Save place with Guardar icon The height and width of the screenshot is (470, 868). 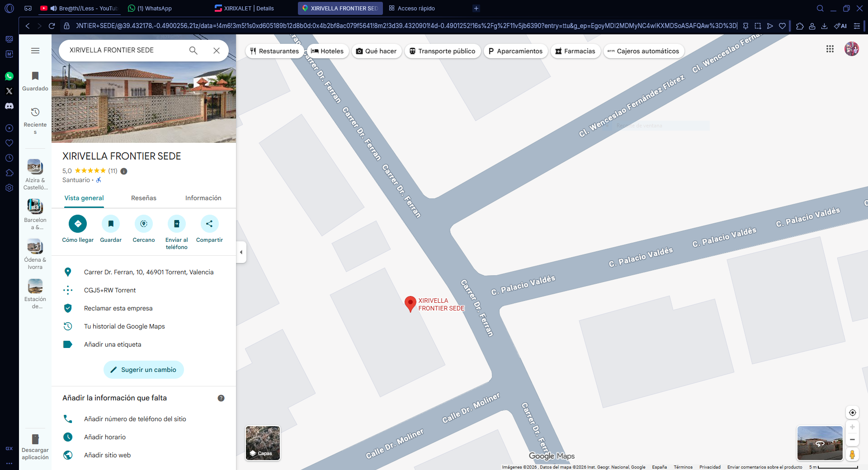(111, 224)
